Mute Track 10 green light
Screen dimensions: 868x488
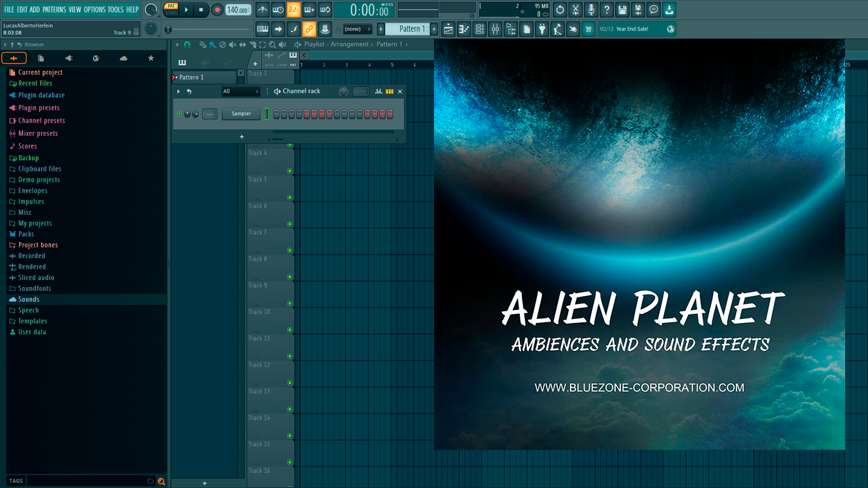tap(290, 330)
